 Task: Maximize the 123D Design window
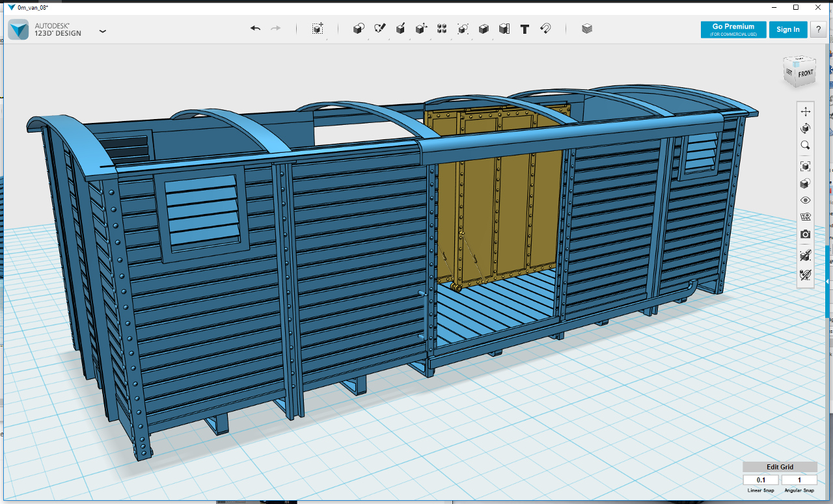[796, 7]
